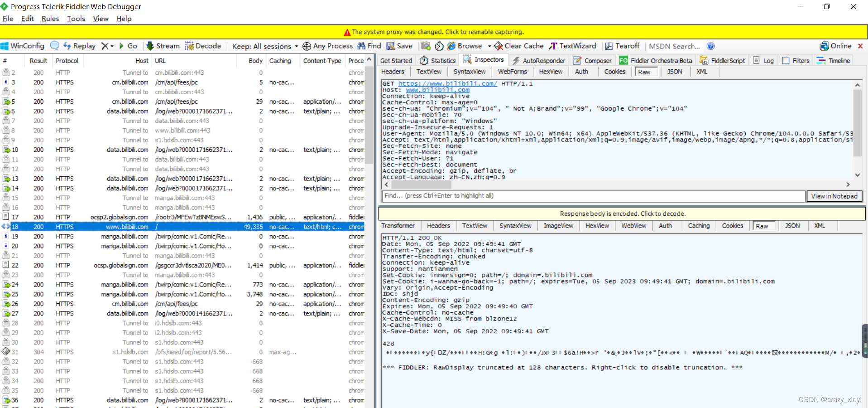Open https://www.bilibili.com/ link in request

coord(447,83)
